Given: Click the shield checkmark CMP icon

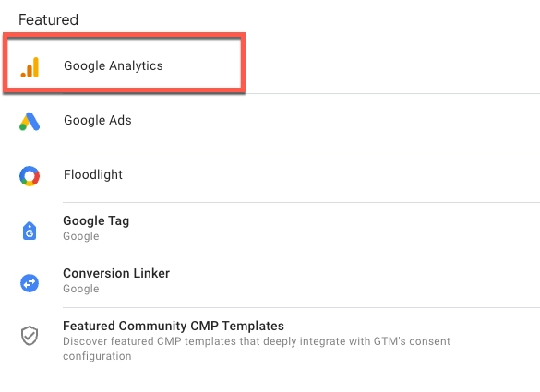Looking at the screenshot, I should [30, 336].
